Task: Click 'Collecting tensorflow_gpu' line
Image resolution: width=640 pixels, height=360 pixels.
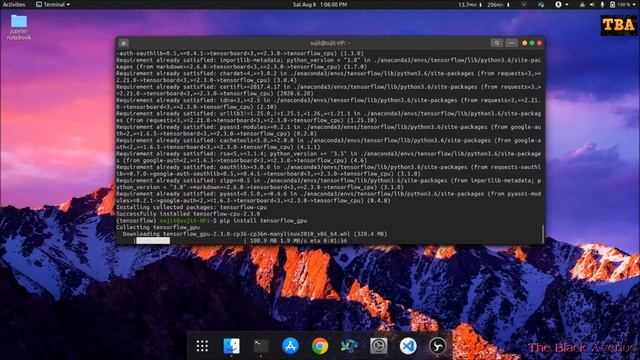Action: point(158,227)
